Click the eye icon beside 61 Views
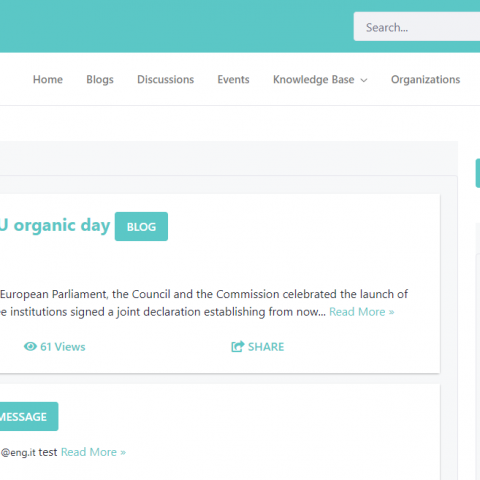The height and width of the screenshot is (480, 480). 30,347
